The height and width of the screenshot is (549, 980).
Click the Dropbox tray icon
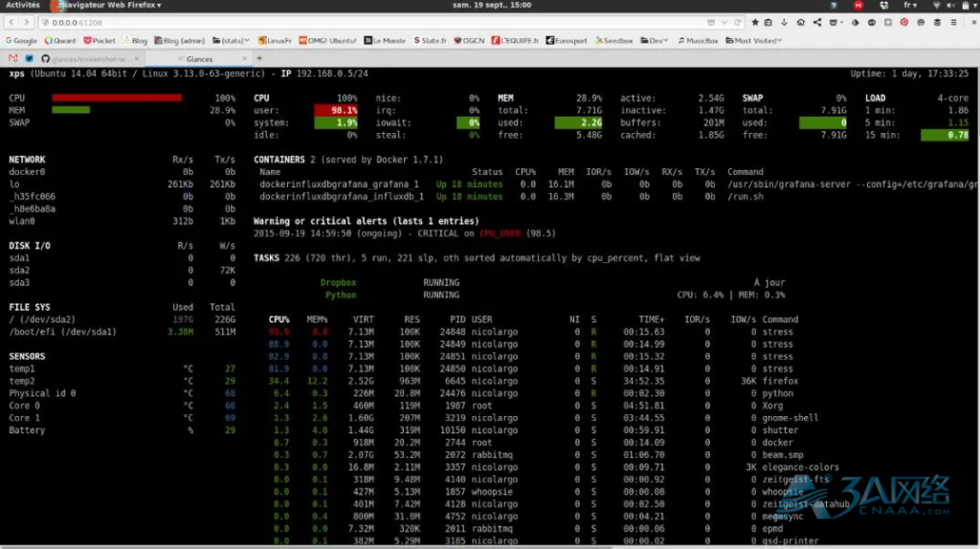coord(883,5)
